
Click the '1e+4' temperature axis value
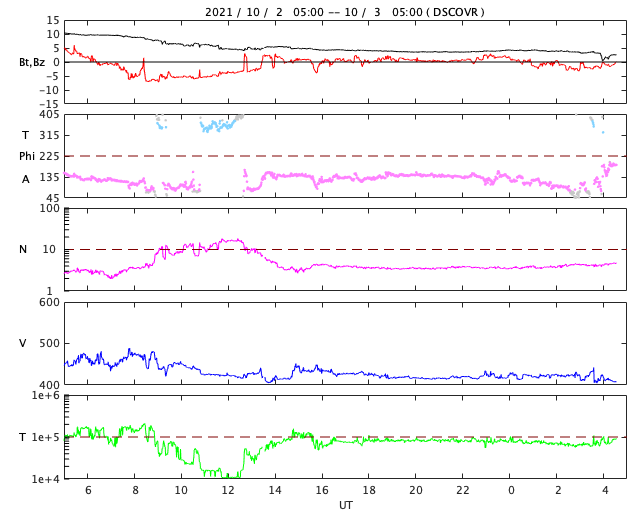pos(46,479)
